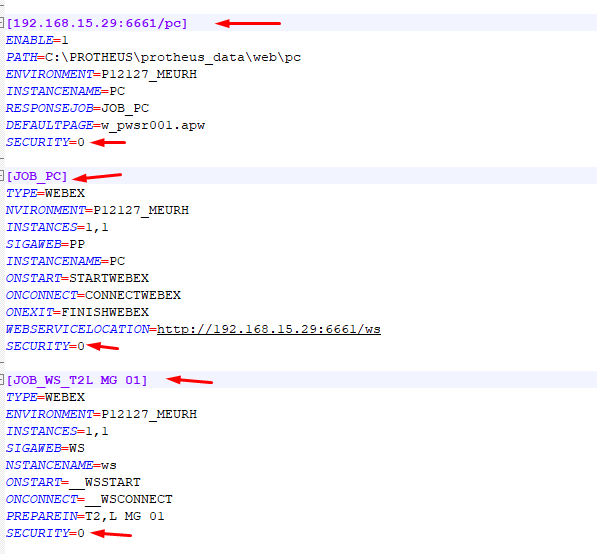Click the [192.168.15.29:6661/pc] section header text
The width and height of the screenshot is (597, 554).
[x=97, y=23]
